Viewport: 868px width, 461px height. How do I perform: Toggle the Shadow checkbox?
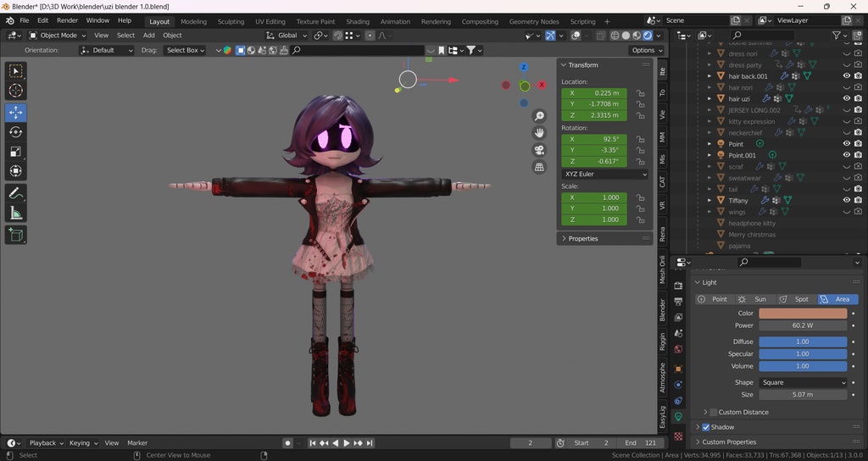coord(706,427)
